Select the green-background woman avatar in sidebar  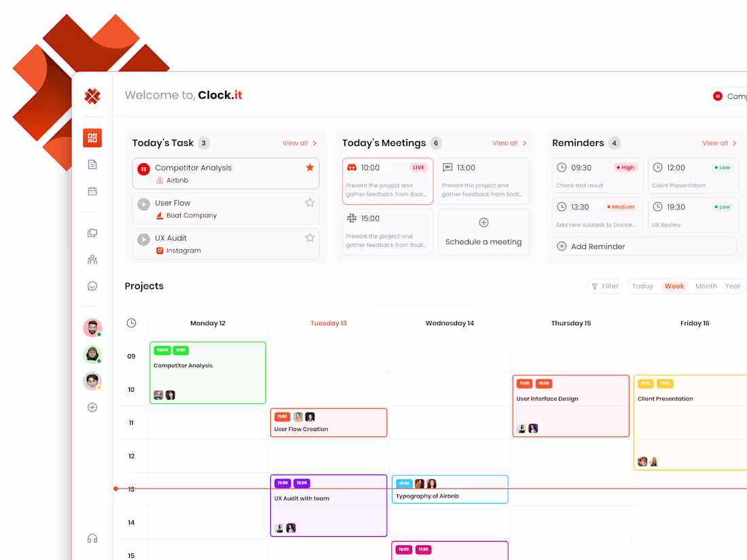point(92,354)
